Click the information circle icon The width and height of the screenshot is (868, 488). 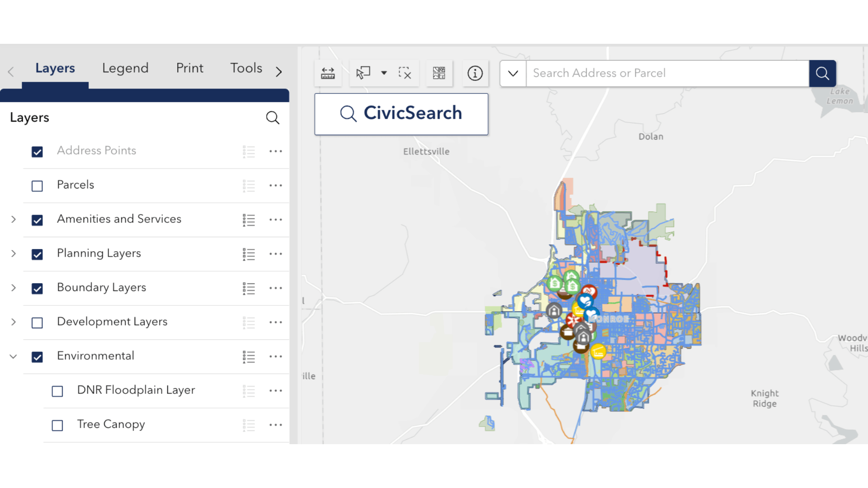tap(475, 73)
